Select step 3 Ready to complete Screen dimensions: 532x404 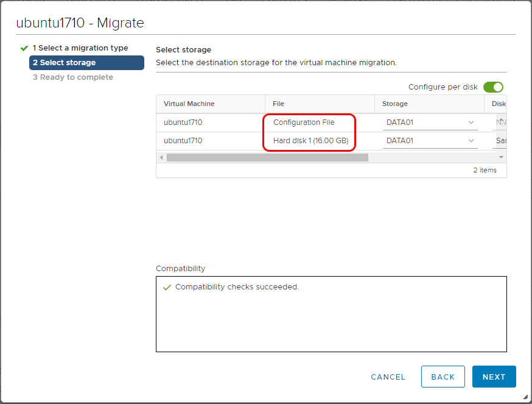(x=73, y=77)
